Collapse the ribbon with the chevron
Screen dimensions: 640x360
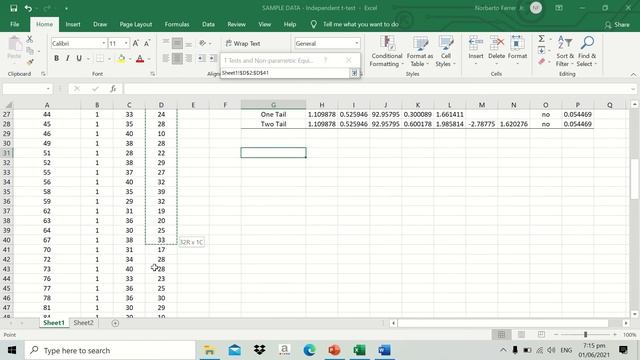(633, 74)
